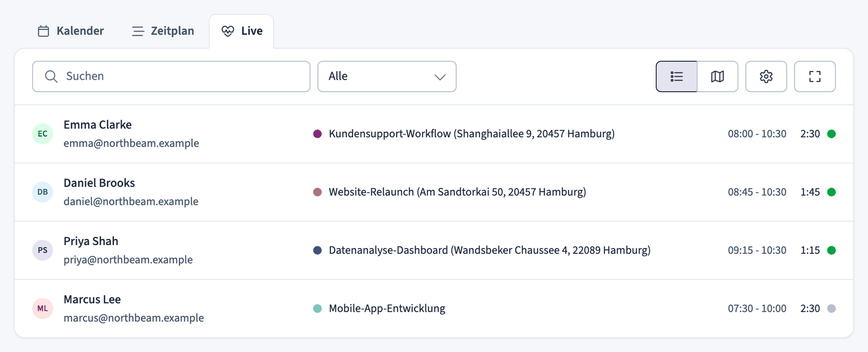Click Priya Shah's 1:15 duration

810,250
